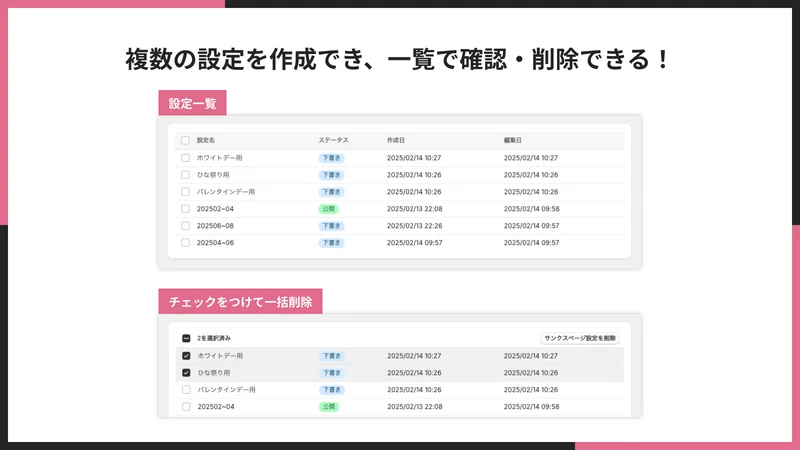Click 下書き badge of ホワイトデー用 in 設定一覧
The width and height of the screenshot is (800, 450).
[332, 158]
